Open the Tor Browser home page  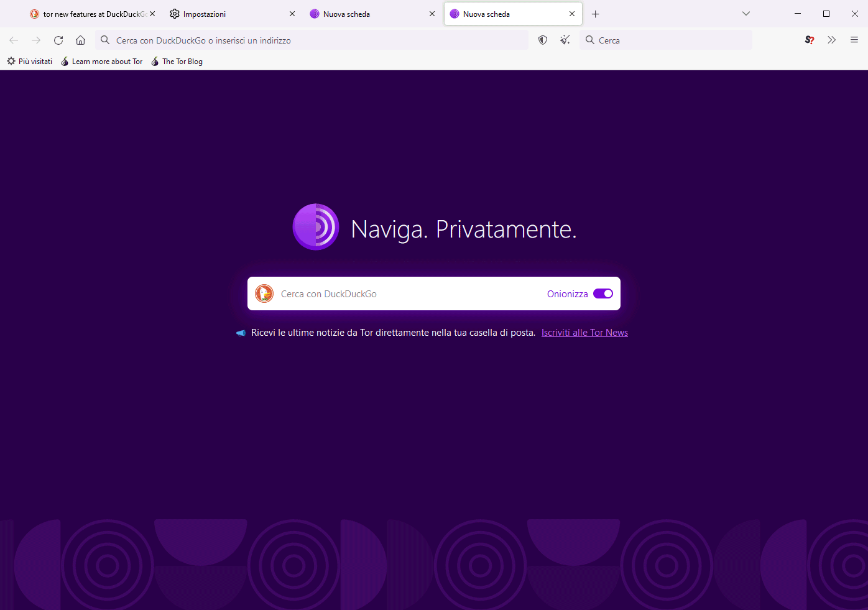pos(81,40)
